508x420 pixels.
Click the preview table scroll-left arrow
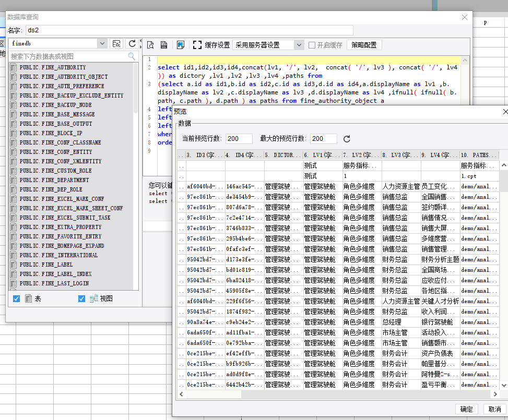coord(182,394)
